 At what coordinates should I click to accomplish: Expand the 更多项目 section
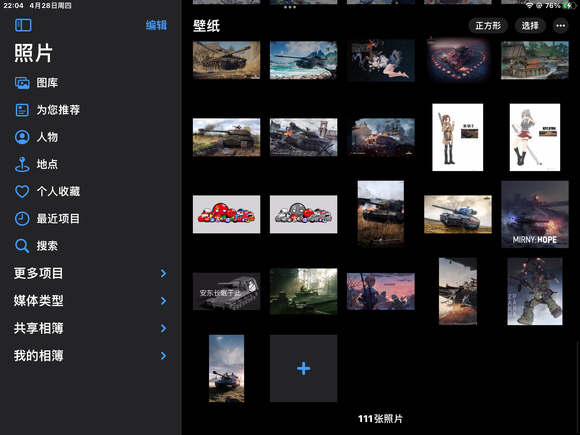(90, 273)
